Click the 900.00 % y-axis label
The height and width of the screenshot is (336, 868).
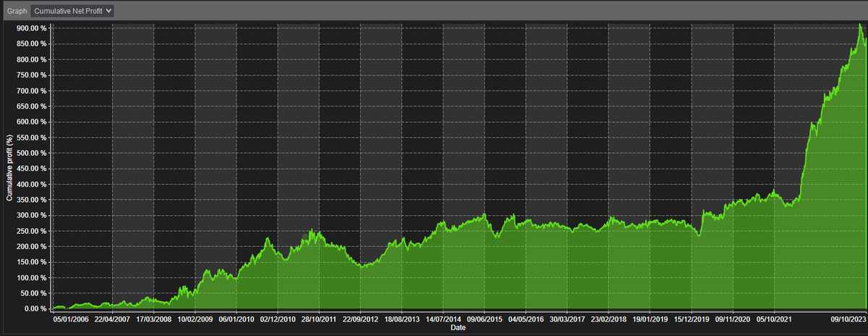click(x=32, y=28)
